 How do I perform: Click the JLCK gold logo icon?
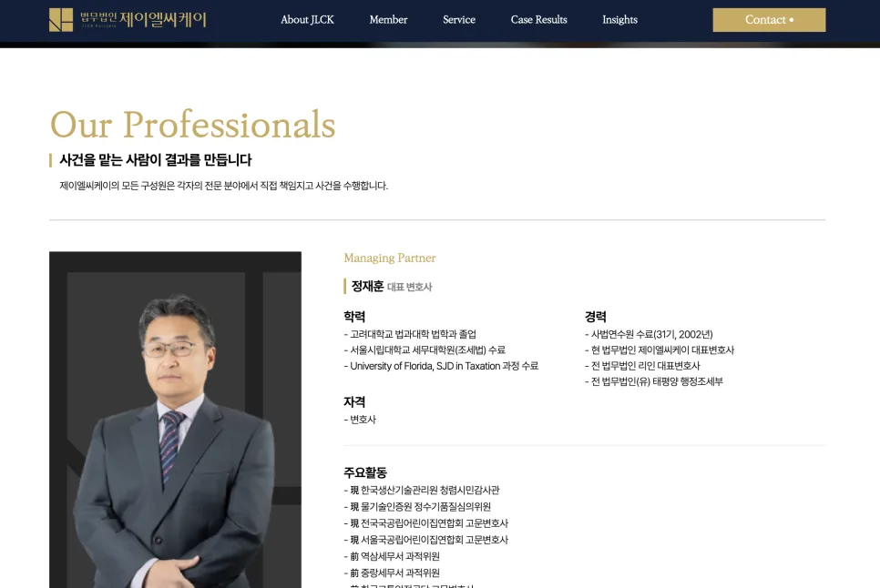[61, 20]
